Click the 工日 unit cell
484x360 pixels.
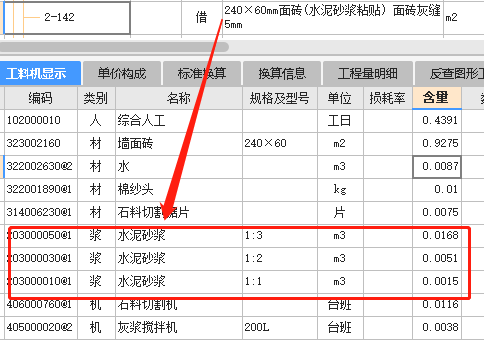coord(340,120)
